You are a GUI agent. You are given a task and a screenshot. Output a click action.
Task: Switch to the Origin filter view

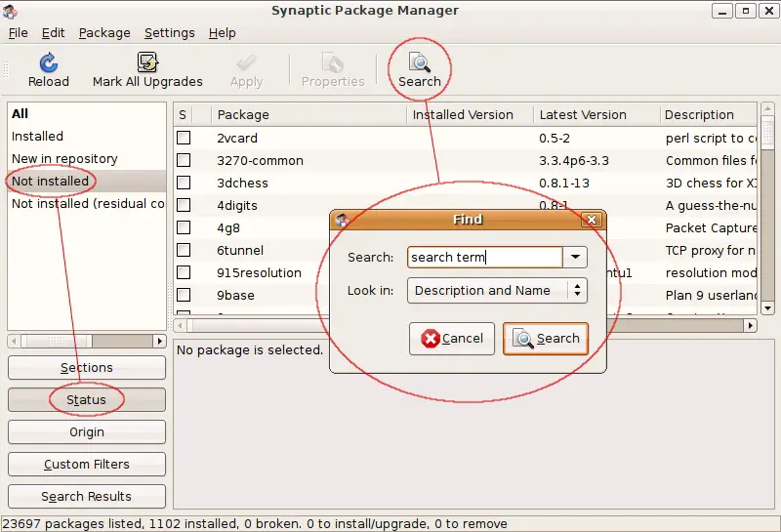click(x=87, y=431)
